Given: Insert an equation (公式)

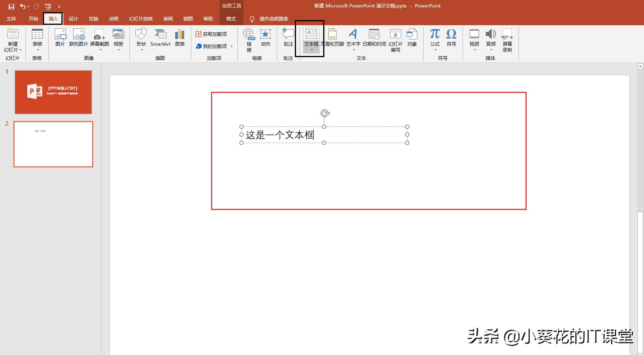Looking at the screenshot, I should (435, 39).
